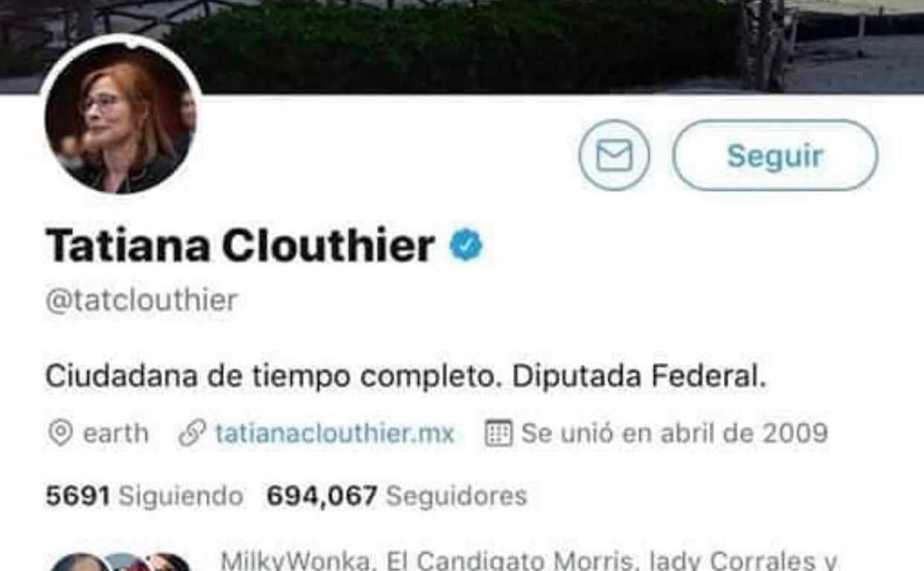Screen dimensions: 924x571
Task: View the 5691 Siguiendo list
Action: point(144,496)
